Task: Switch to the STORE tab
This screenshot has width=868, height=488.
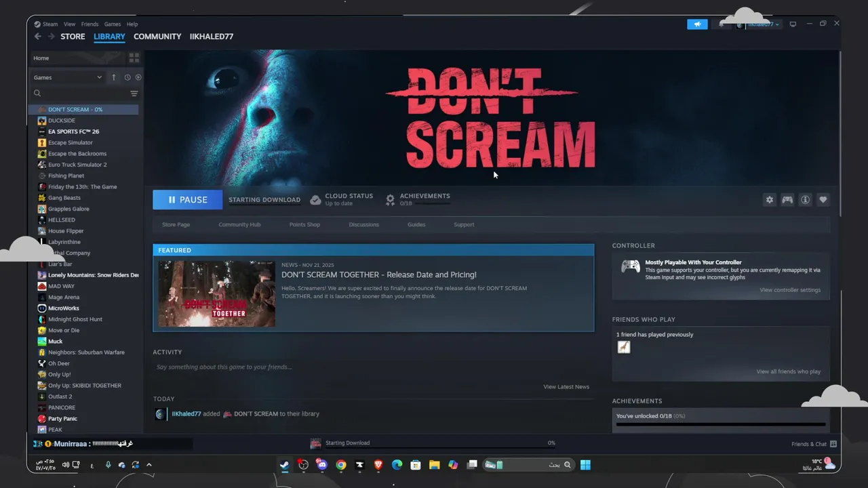Action: tap(73, 37)
